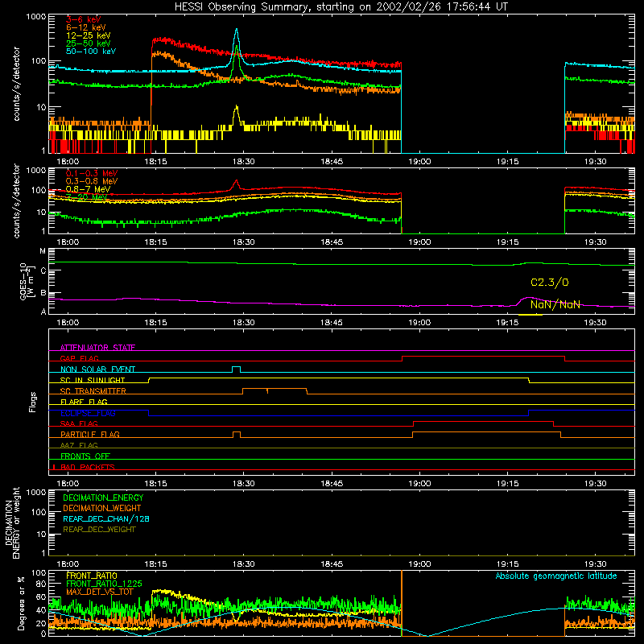The height and width of the screenshot is (644, 644).
Task: Click the SC_IN_SUNLIGHT flag label
Action: coord(92,380)
